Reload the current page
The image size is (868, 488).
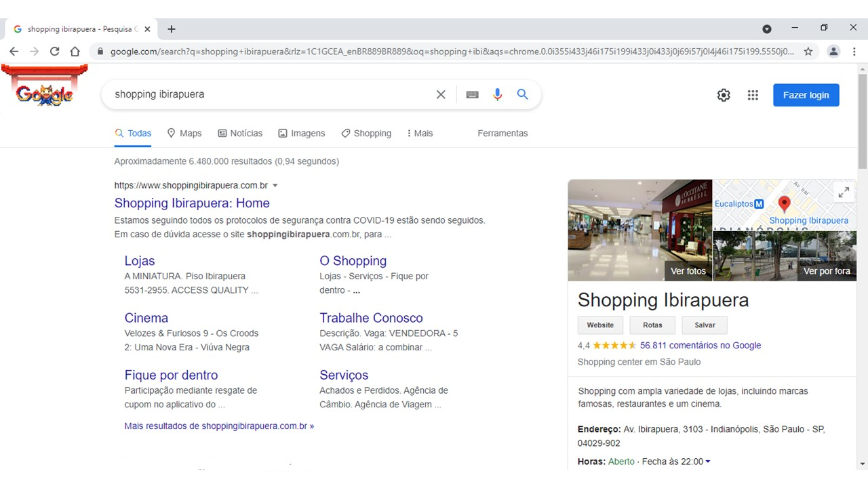click(x=54, y=52)
